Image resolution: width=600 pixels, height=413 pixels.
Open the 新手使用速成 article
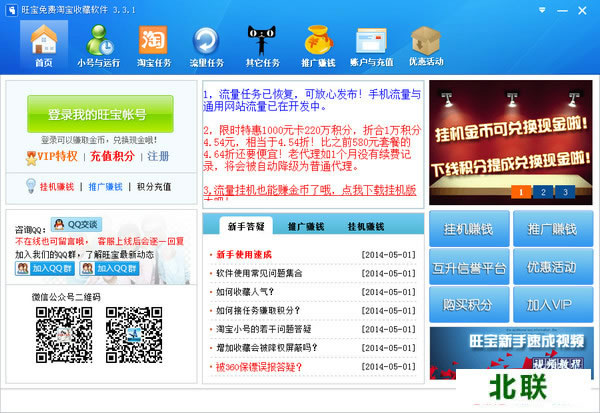click(x=246, y=254)
